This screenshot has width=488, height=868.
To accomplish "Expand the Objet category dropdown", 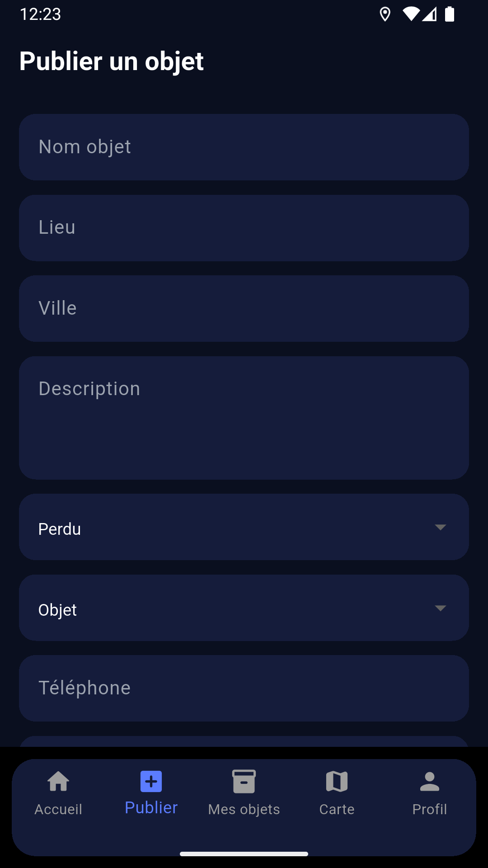I will [244, 608].
